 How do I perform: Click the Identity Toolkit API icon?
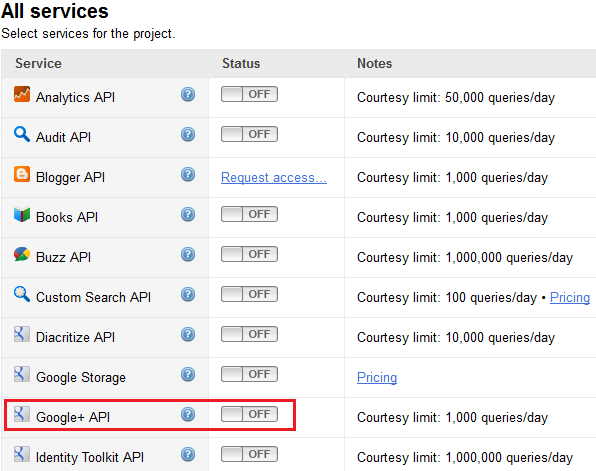(22, 454)
